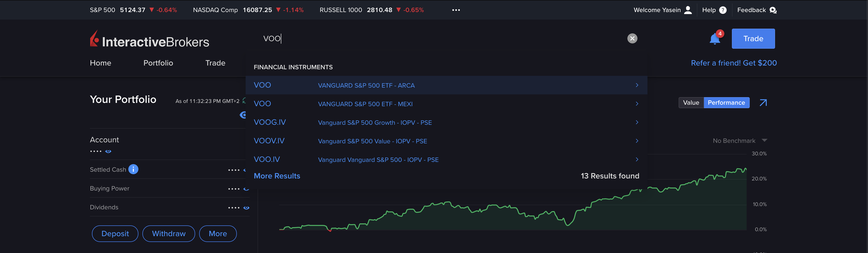This screenshot has width=868, height=253.
Task: Go to Home tab
Action: point(100,63)
